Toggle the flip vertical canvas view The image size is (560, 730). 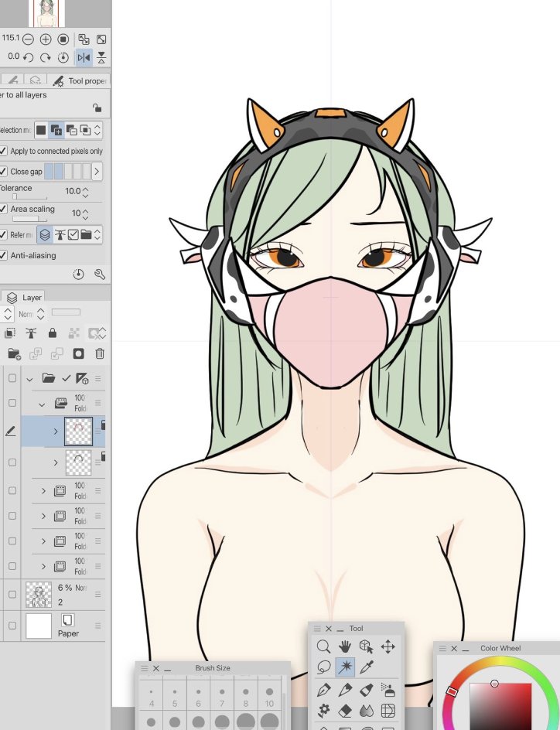(101, 57)
